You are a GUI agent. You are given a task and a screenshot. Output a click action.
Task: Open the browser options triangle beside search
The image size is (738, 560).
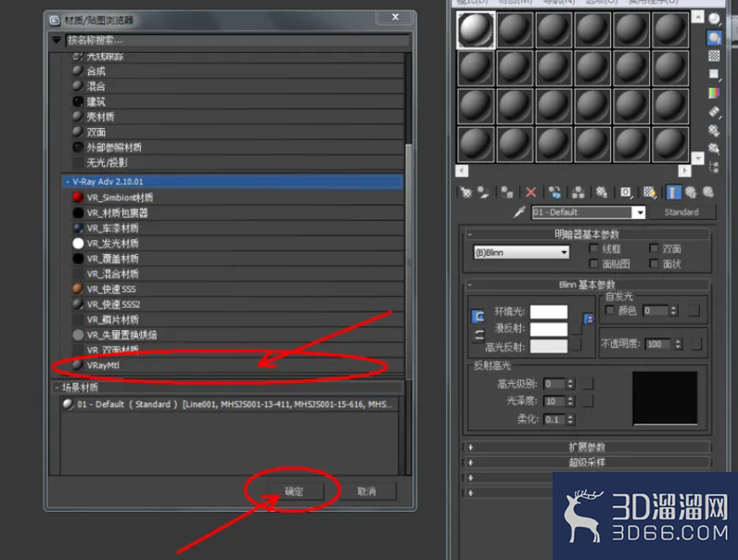tap(57, 40)
